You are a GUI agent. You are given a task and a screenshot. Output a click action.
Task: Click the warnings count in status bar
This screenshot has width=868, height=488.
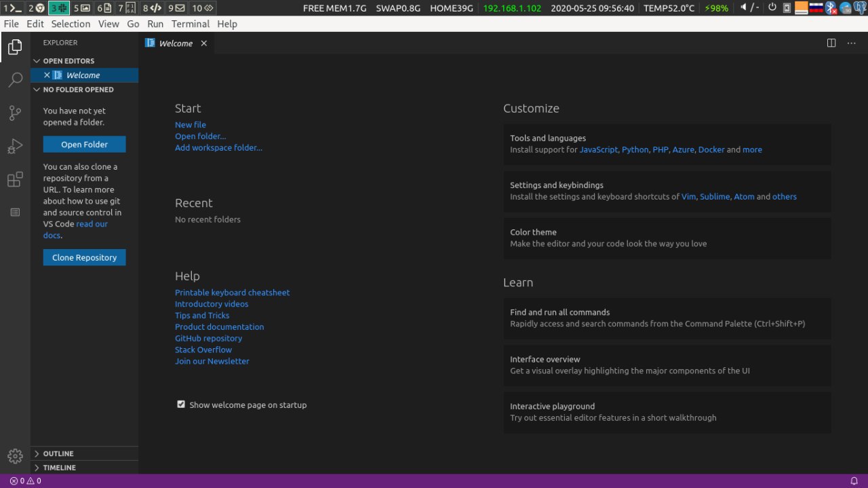tap(34, 481)
